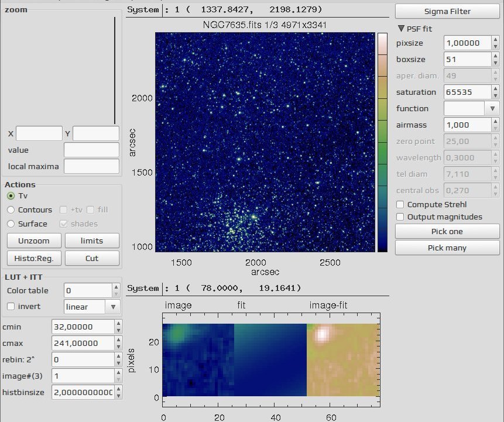Open the linear ITT dropdown
The width and height of the screenshot is (504, 422).
click(113, 307)
